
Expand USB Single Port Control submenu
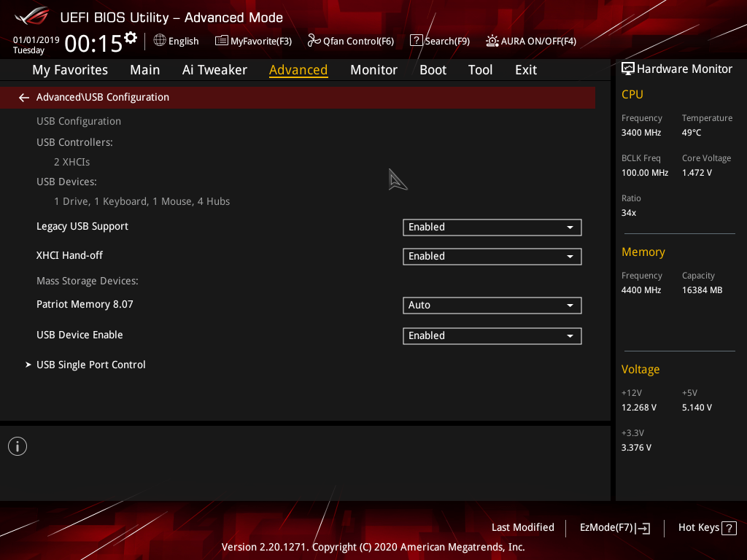(91, 365)
